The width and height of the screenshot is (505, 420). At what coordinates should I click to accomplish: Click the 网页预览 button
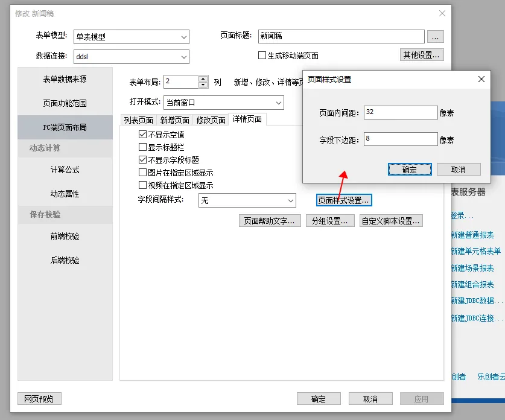pyautogui.click(x=39, y=399)
